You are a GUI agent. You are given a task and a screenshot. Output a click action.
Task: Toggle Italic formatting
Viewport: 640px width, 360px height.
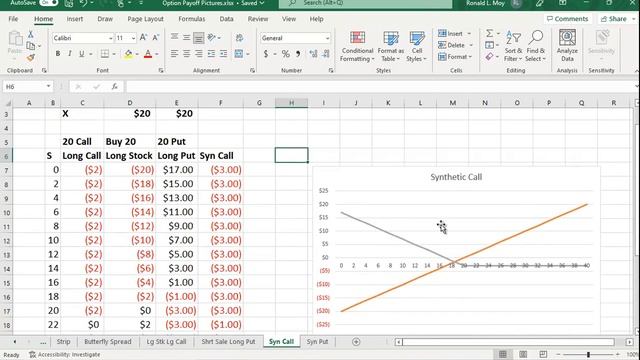70,54
